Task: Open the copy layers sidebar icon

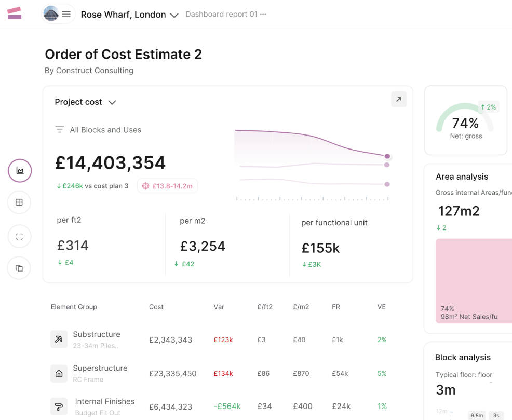Action: tap(19, 268)
